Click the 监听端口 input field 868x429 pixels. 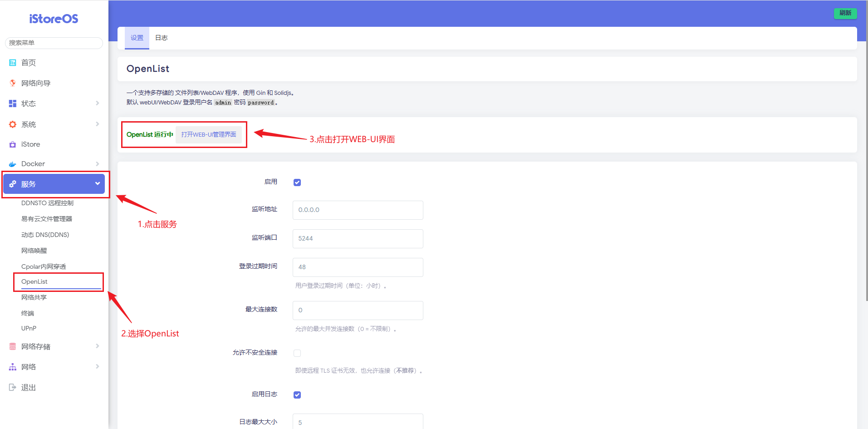358,239
